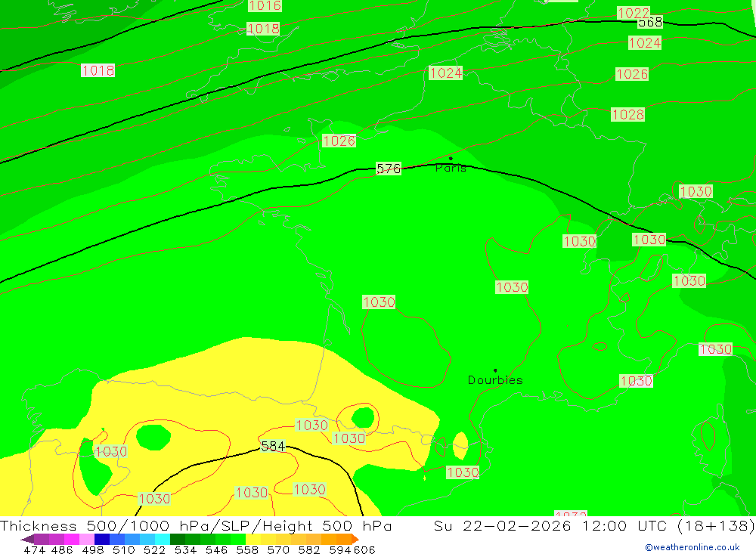This screenshot has height=554, width=756.
Task: Click the 486 legend value
Action: pos(62,549)
